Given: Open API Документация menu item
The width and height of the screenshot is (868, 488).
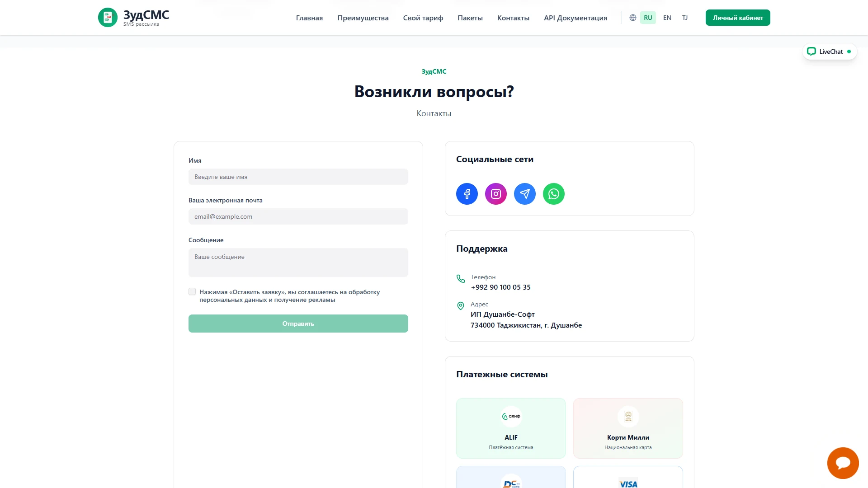Looking at the screenshot, I should pyautogui.click(x=576, y=18).
